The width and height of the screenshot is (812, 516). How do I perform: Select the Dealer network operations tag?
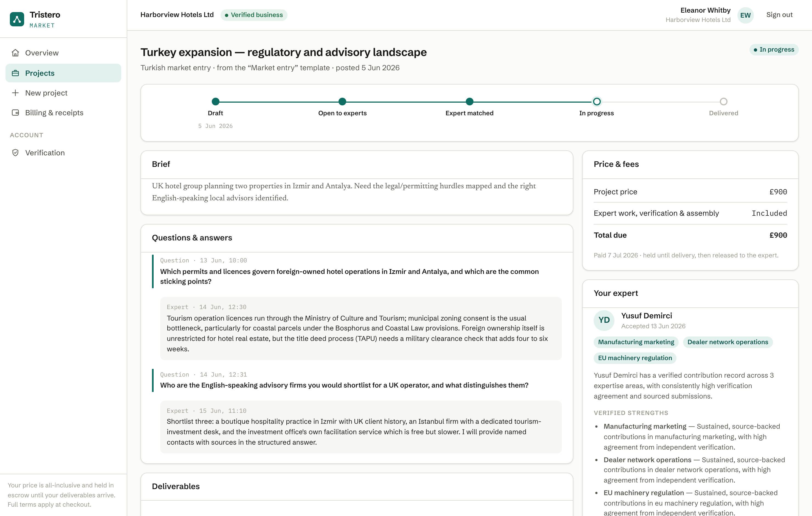tap(728, 342)
